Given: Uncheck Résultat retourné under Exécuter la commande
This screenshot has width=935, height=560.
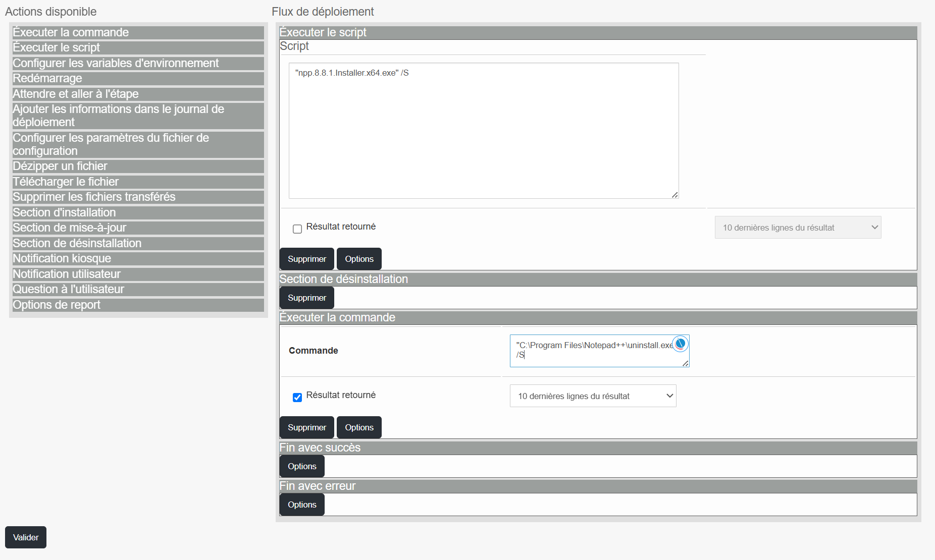Looking at the screenshot, I should coord(297,398).
